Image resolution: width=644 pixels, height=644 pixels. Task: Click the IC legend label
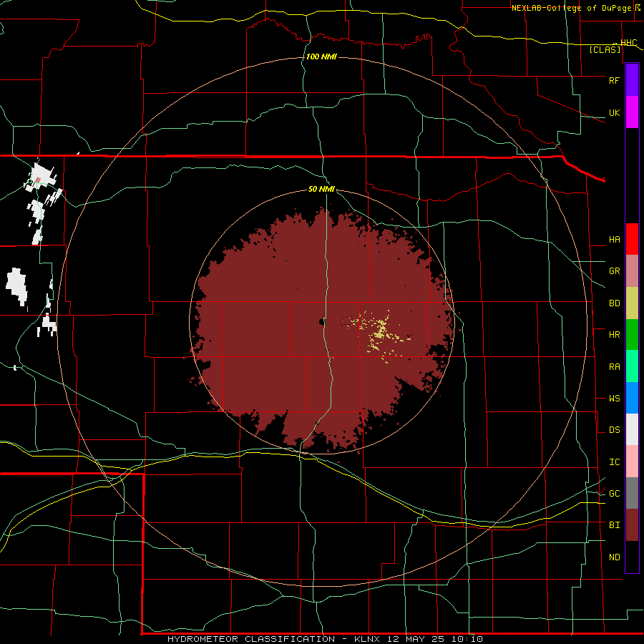tap(614, 462)
